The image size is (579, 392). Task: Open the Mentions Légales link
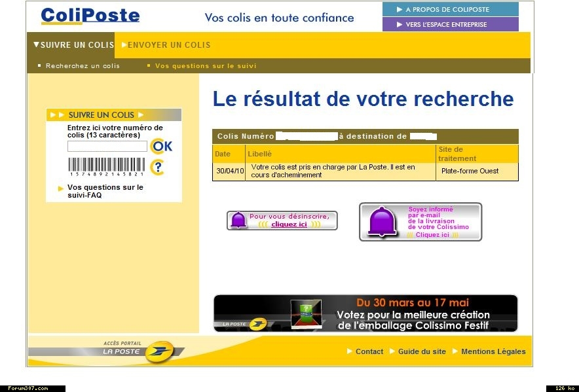tap(493, 351)
